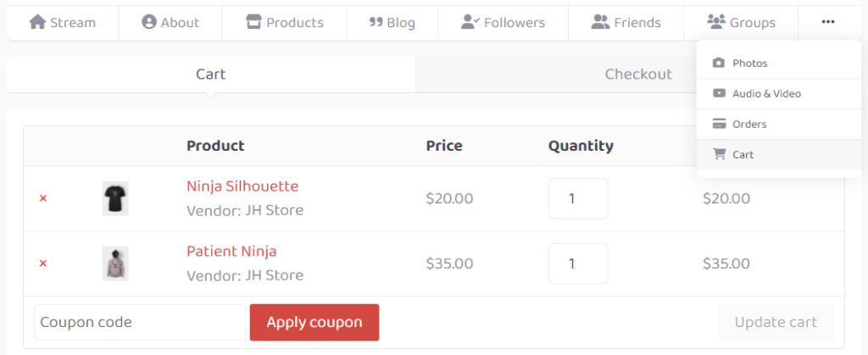Viewport: 868px width, 355px height.
Task: Open Orders from the dropdown menu
Action: coord(779,124)
